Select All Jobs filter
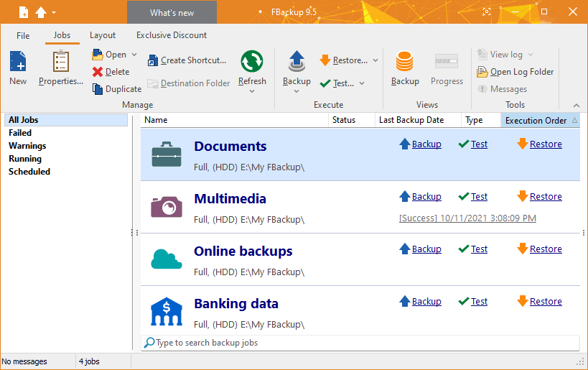The height and width of the screenshot is (370, 588). (x=65, y=120)
